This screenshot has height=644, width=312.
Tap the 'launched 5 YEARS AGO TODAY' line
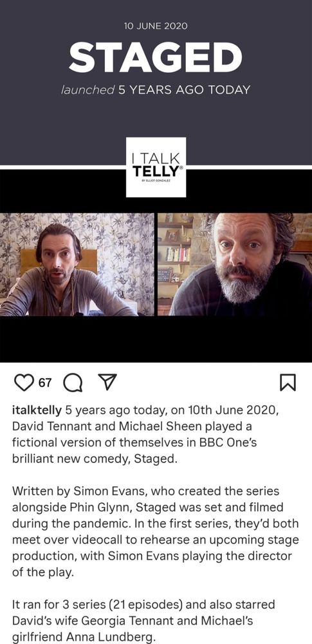(x=156, y=90)
